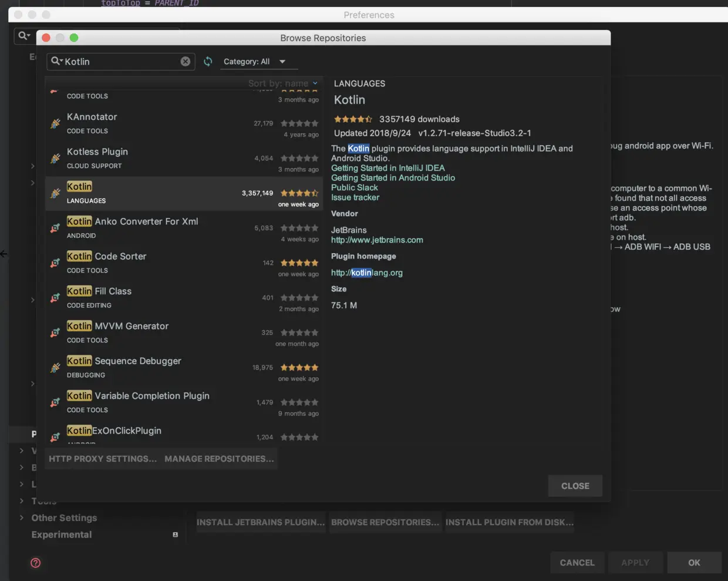Click the Anko Converter For Xml plugin icon
Viewport: 728px width, 581px height.
(x=55, y=229)
